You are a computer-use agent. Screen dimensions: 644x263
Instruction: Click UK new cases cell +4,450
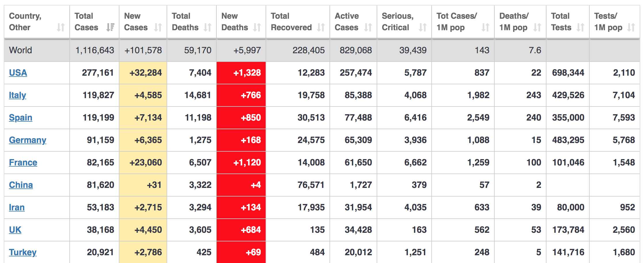[143, 230]
